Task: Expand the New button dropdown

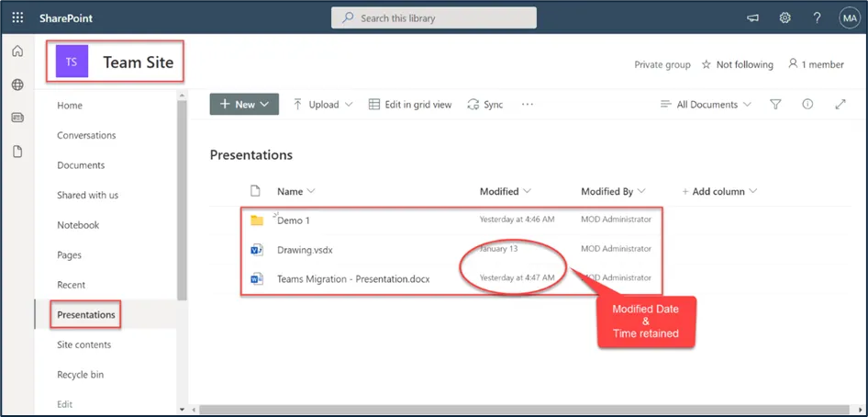Action: pos(244,105)
